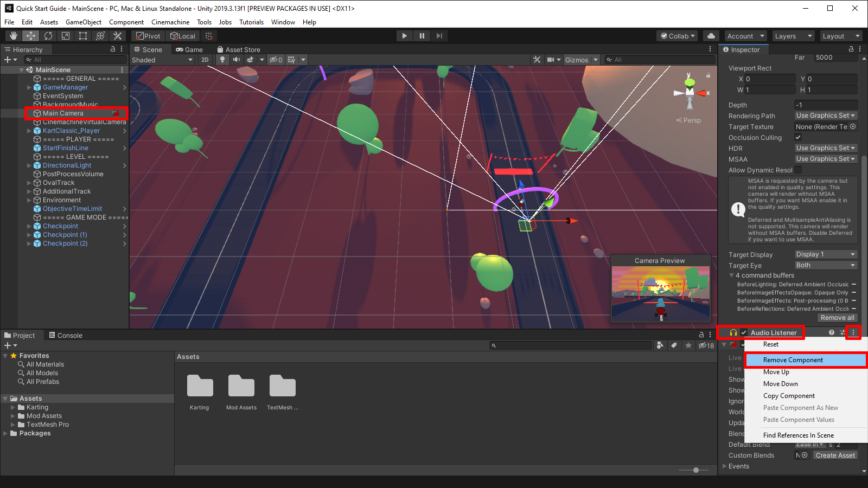868x488 pixels.
Task: Adjust the asset icon size slider
Action: click(x=696, y=470)
